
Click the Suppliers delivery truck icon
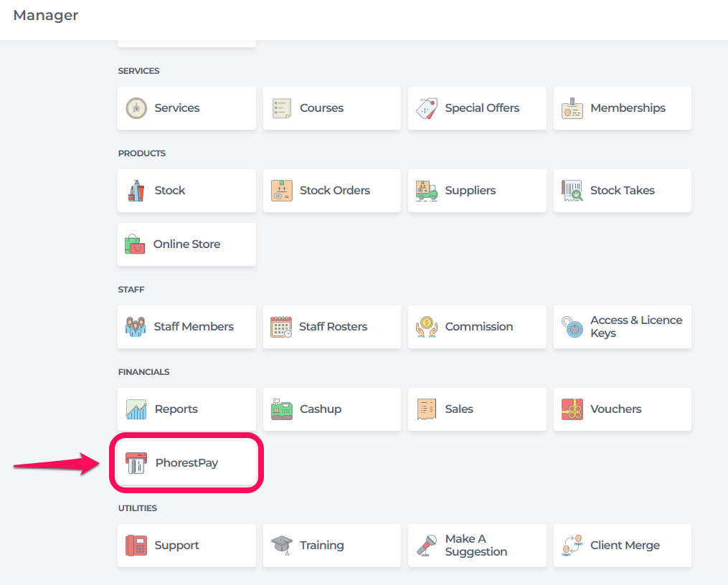click(x=427, y=191)
